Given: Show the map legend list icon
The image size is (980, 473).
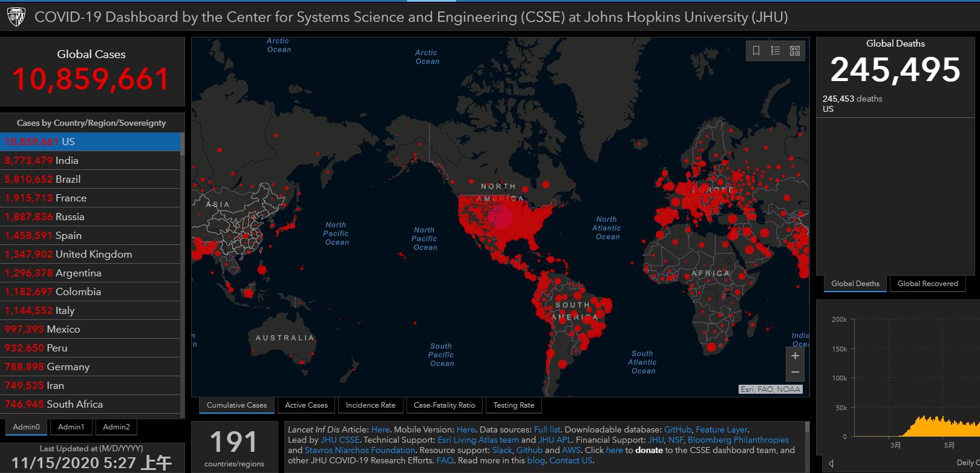Looking at the screenshot, I should [776, 51].
